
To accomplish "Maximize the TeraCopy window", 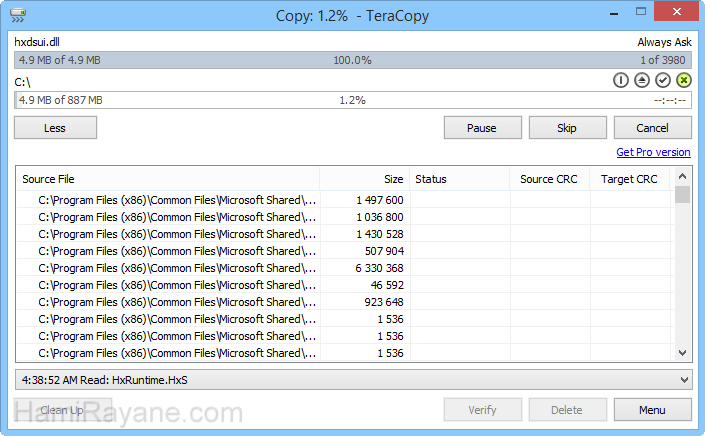I will click(641, 12).
